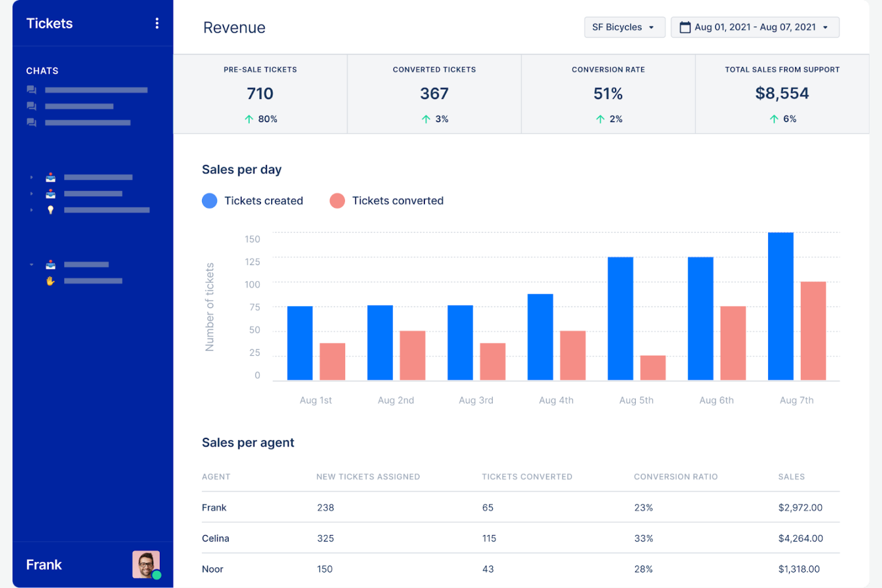The image size is (882, 588).
Task: Click the blue Aug 7th bar
Action: (x=781, y=306)
